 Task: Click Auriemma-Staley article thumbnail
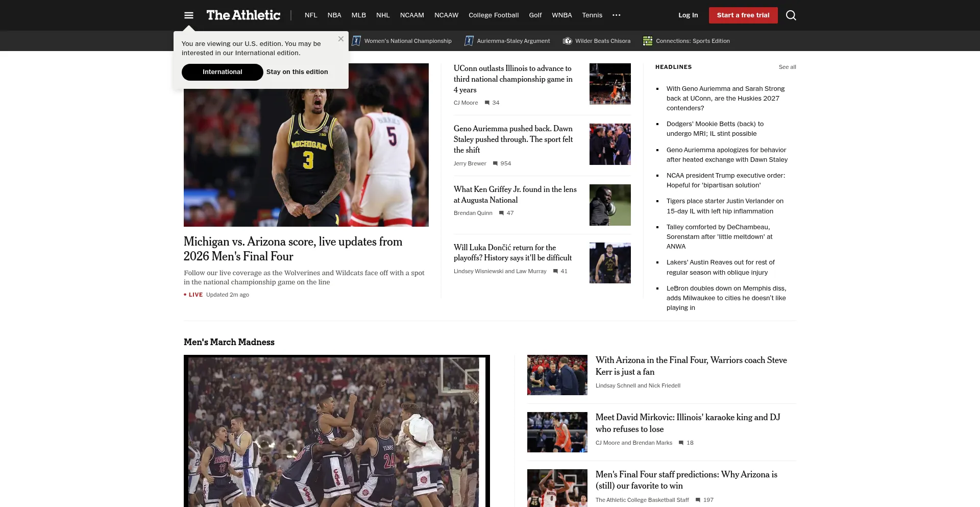click(x=610, y=144)
